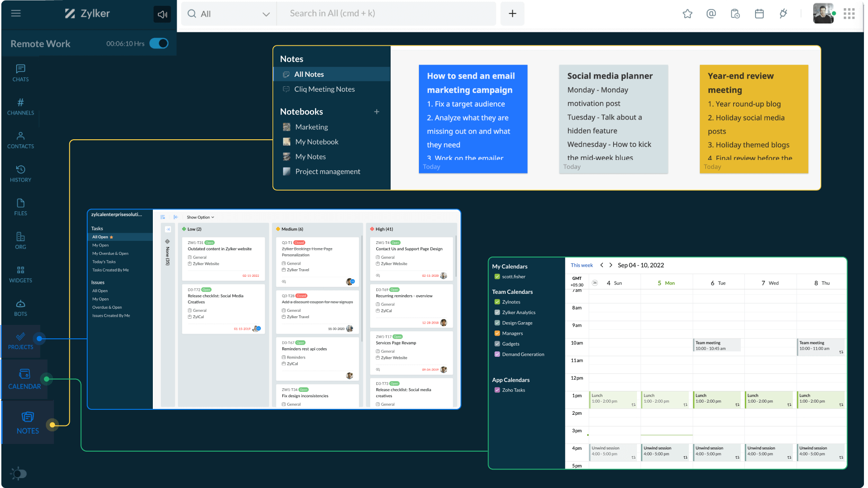Toggle the Demand Generation calendar checkbox
Image resolution: width=868 pixels, height=488 pixels.
pos(497,354)
